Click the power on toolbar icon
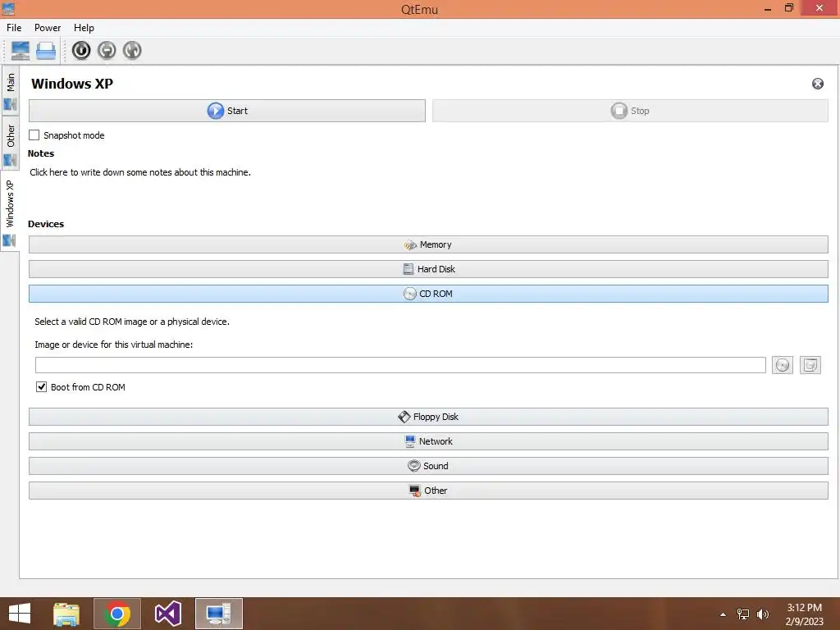The height and width of the screenshot is (630, 840). 81,50
